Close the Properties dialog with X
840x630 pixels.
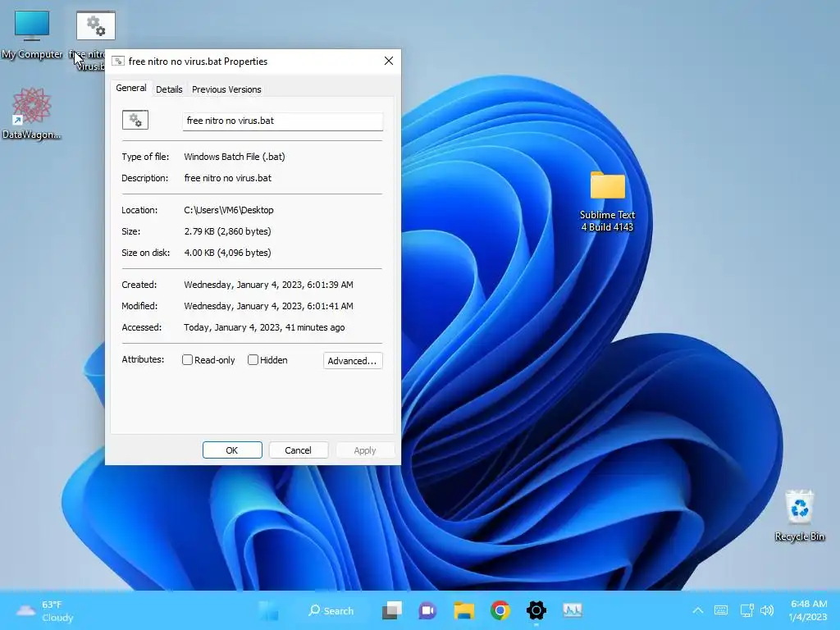388,61
